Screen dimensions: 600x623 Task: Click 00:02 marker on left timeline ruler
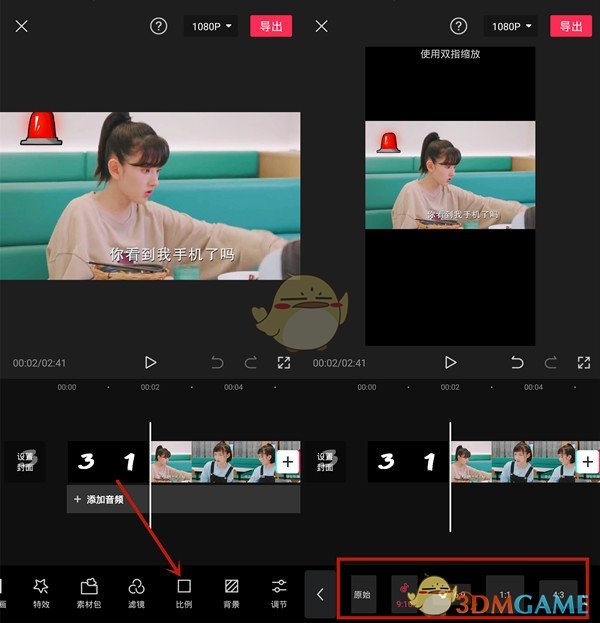coord(150,387)
